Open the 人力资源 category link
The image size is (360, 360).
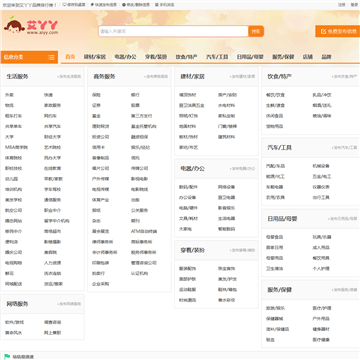click(53, 263)
